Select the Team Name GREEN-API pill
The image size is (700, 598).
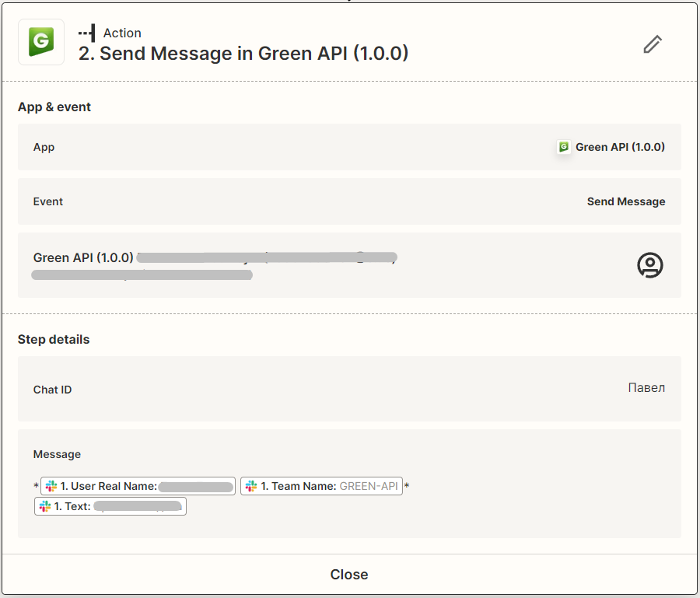pyautogui.click(x=321, y=485)
